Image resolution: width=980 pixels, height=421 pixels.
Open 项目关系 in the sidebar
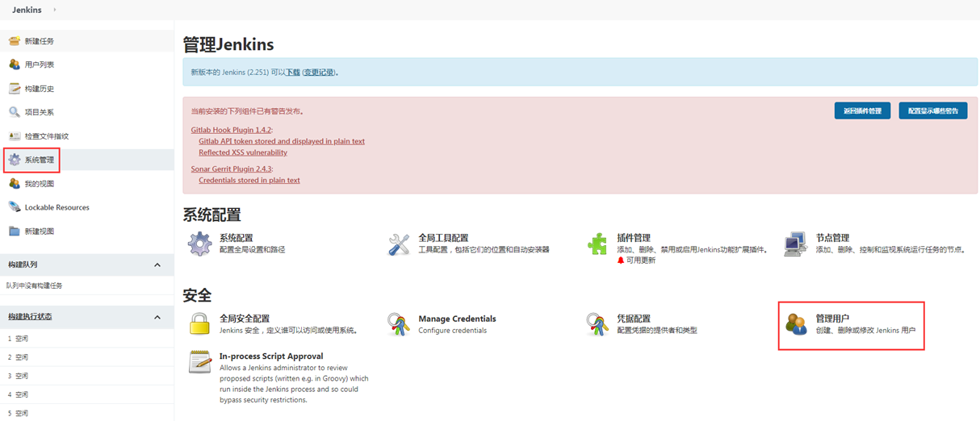(x=40, y=112)
